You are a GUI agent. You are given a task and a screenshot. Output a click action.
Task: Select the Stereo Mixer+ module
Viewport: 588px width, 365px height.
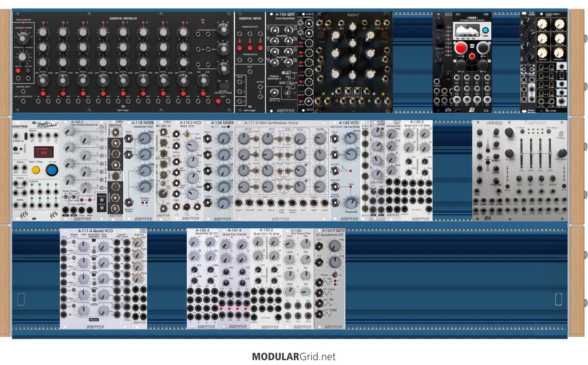click(x=552, y=63)
